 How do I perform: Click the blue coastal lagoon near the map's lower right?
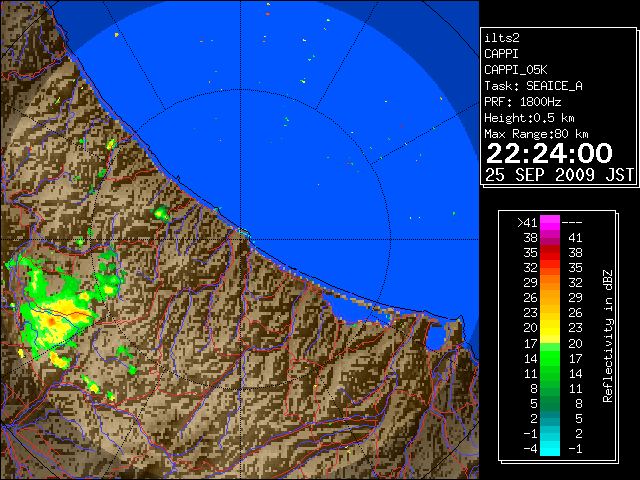pyautogui.click(x=437, y=337)
